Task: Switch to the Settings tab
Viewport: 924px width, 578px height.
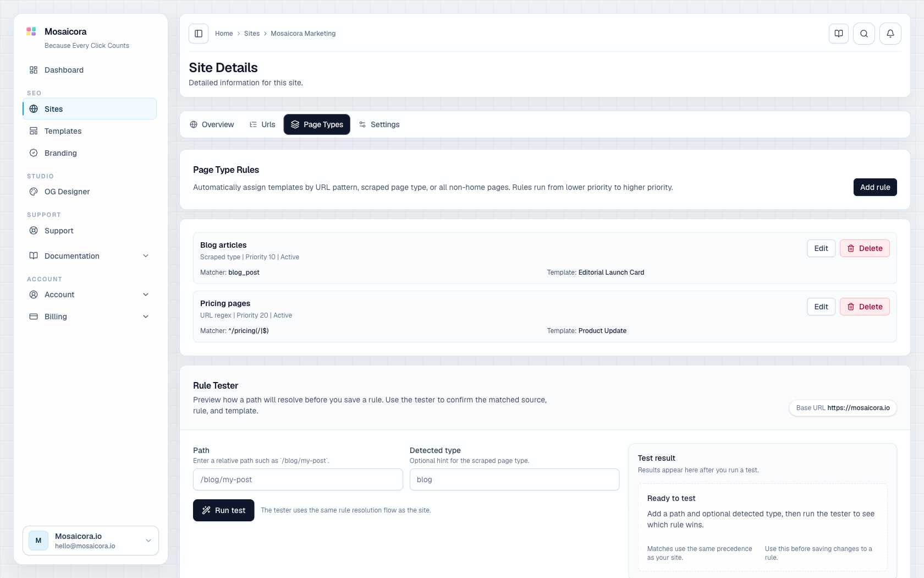Action: (379, 124)
